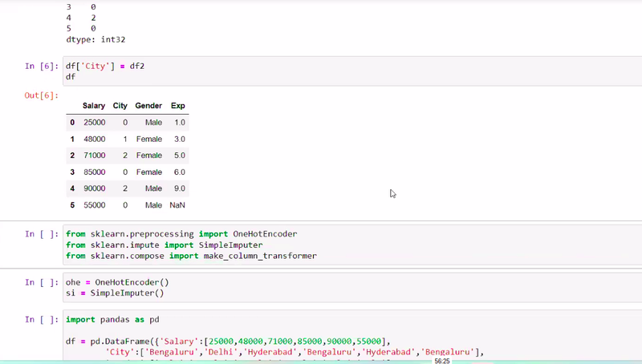Focus the cell with ohe = OneHotEncoder()
The image size is (642, 364).
(321, 288)
